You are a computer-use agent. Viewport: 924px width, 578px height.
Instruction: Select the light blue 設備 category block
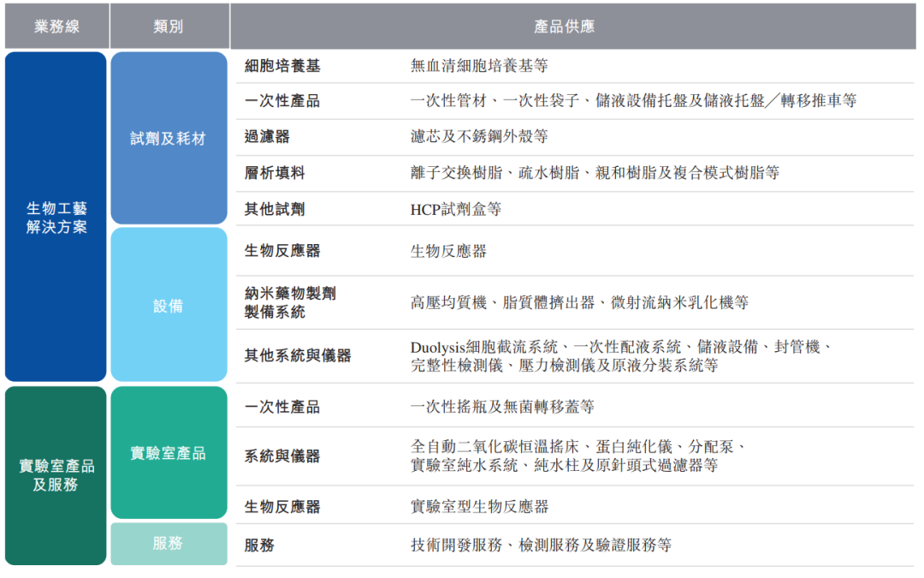coord(169,306)
